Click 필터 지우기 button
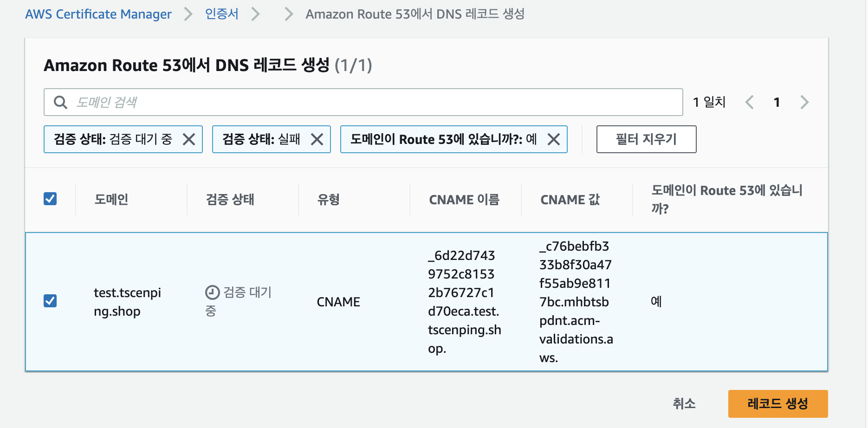The image size is (868, 428). click(646, 139)
